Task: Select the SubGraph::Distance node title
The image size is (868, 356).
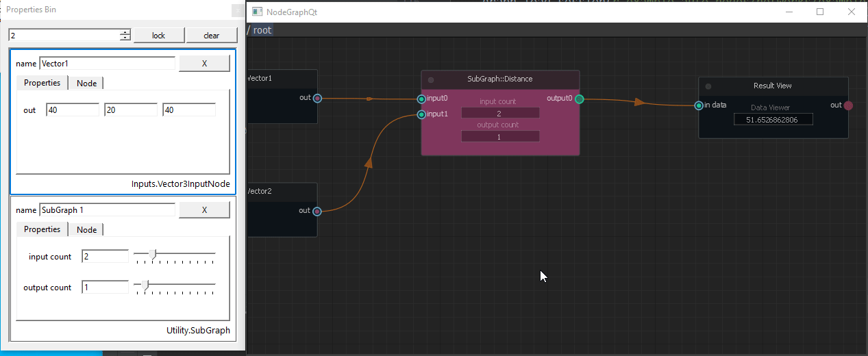Action: pyautogui.click(x=500, y=79)
